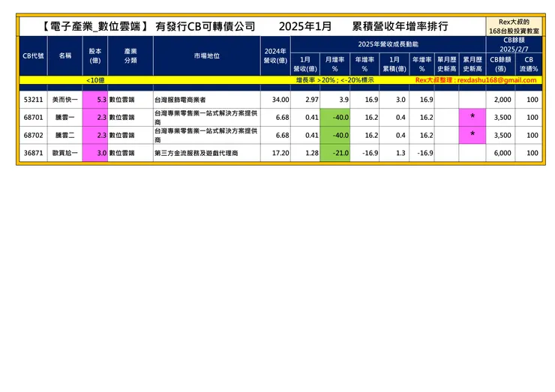
Task: Click the 1月營收(億) column header
Action: tap(305, 64)
